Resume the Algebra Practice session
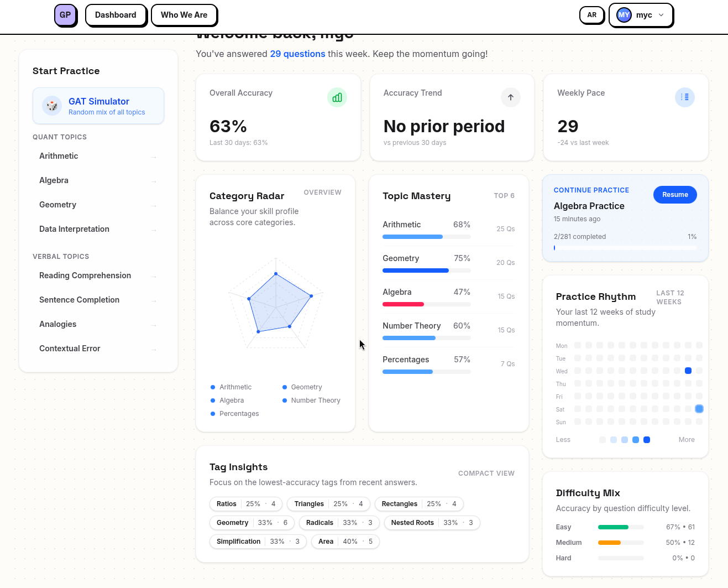The image size is (728, 588). pos(675,195)
